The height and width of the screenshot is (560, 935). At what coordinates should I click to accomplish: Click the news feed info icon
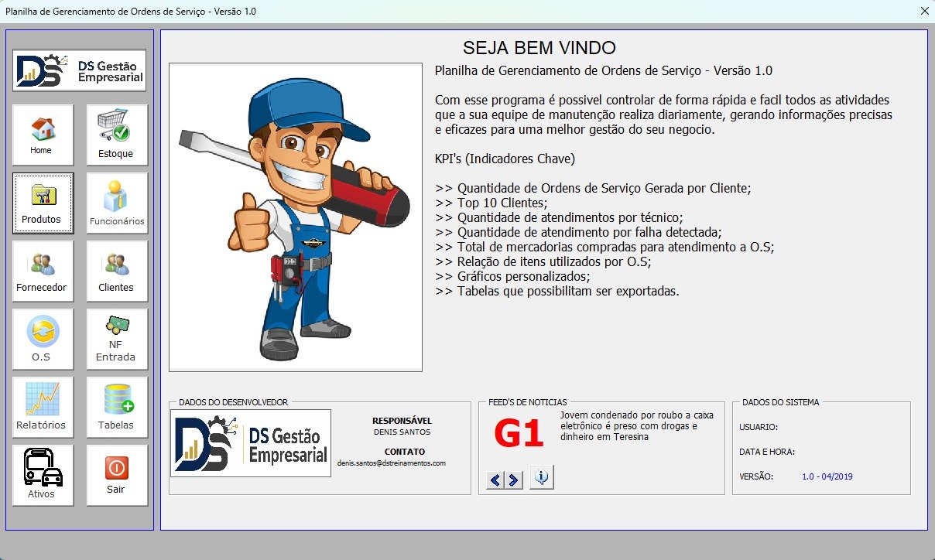point(542,478)
